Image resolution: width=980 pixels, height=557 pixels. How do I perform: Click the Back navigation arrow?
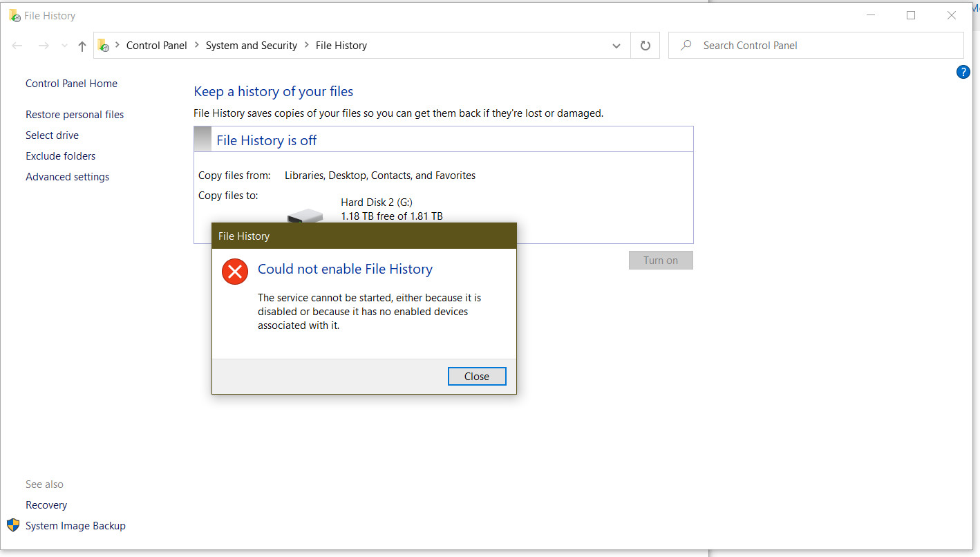[x=18, y=46]
